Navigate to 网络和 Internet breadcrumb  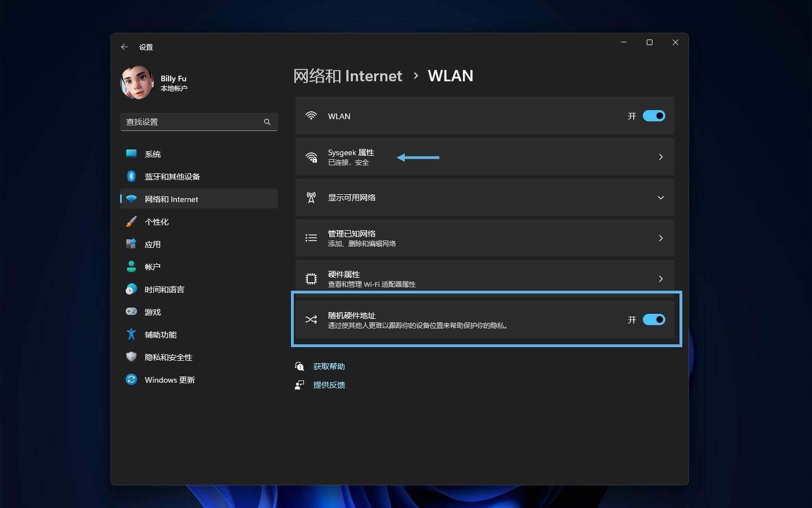point(348,76)
